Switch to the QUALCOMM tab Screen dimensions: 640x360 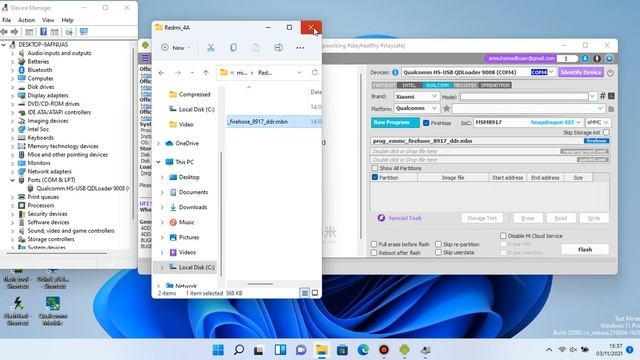tap(437, 85)
